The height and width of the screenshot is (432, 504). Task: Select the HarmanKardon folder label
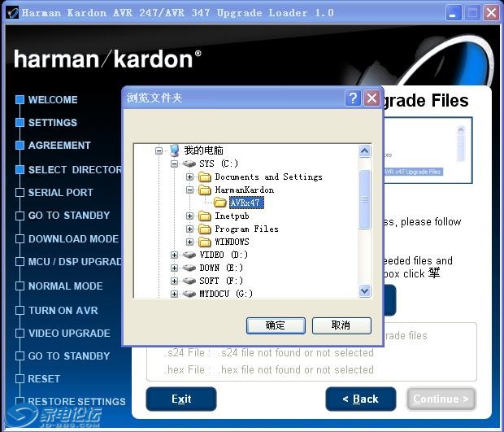pos(245,190)
